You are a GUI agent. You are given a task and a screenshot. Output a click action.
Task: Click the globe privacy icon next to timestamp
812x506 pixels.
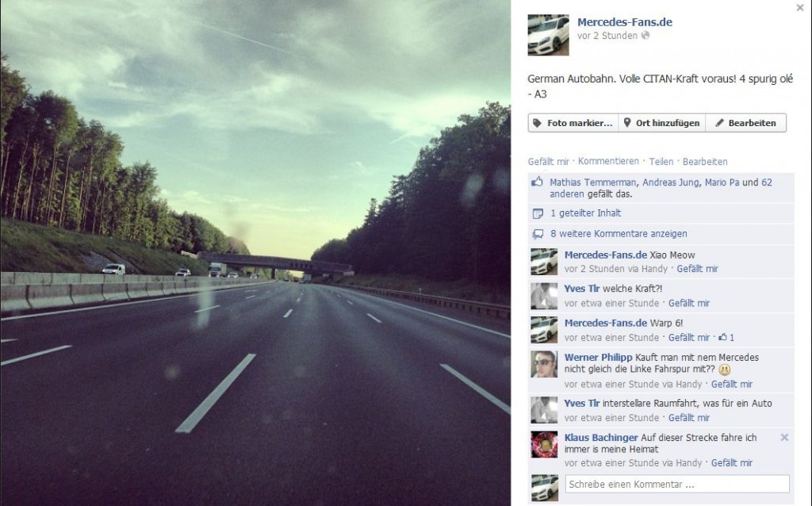click(645, 35)
